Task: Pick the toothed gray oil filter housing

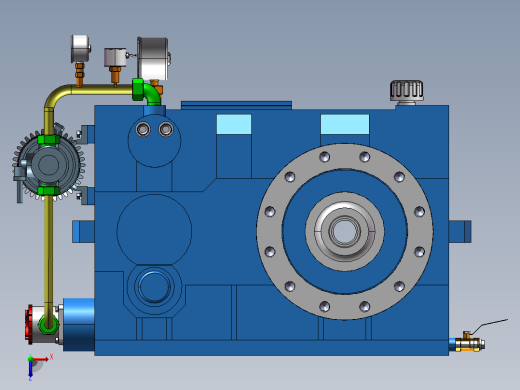Action: point(49,165)
